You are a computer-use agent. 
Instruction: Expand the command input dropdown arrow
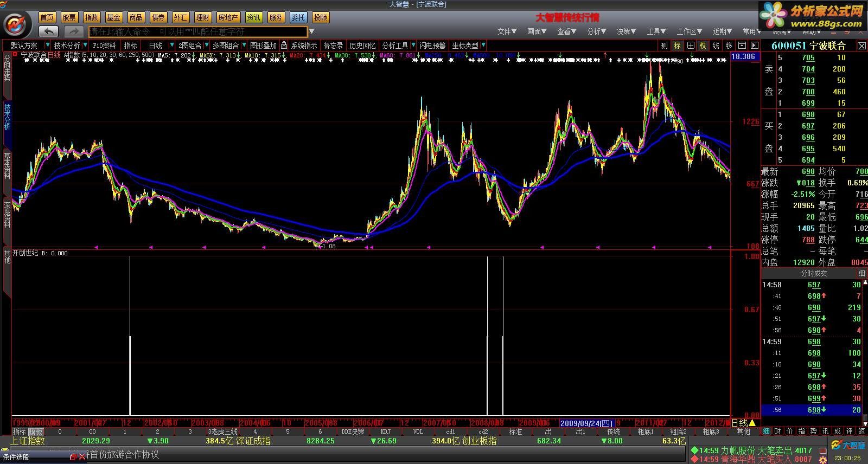pos(312,32)
